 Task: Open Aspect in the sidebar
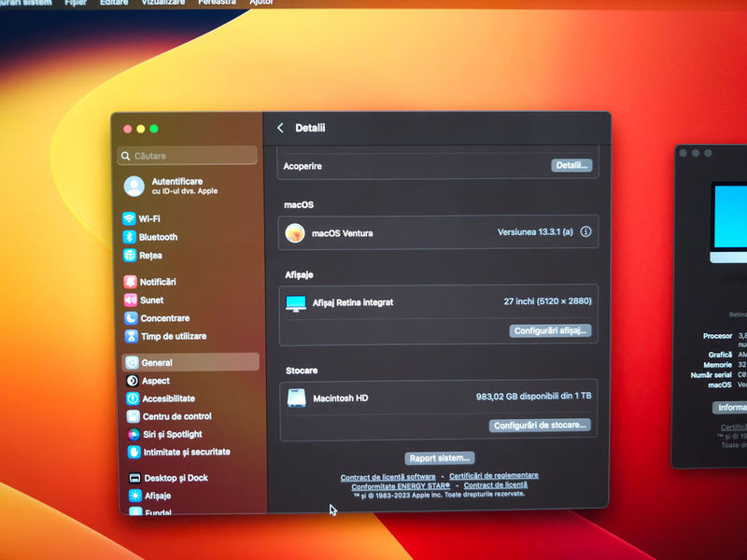(x=148, y=381)
